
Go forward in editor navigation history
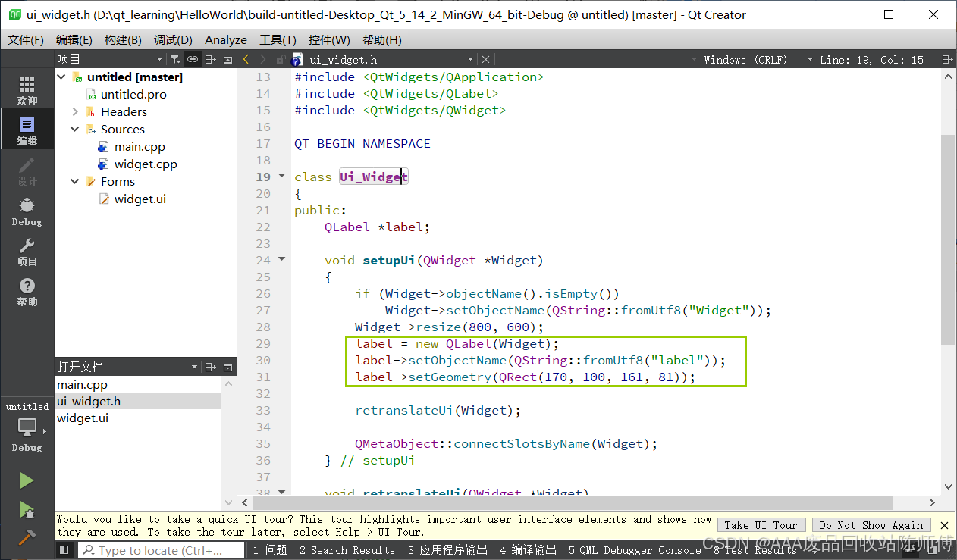click(262, 59)
